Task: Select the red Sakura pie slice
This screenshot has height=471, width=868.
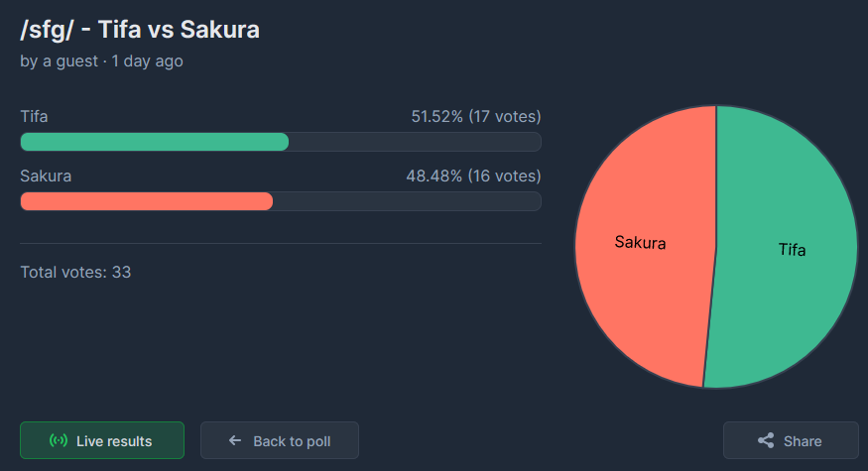Action: [x=642, y=244]
